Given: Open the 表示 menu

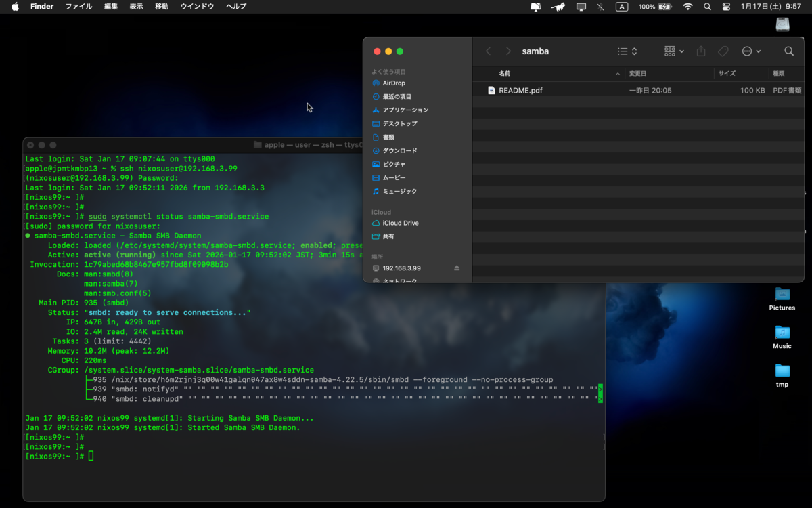Looking at the screenshot, I should pos(136,7).
